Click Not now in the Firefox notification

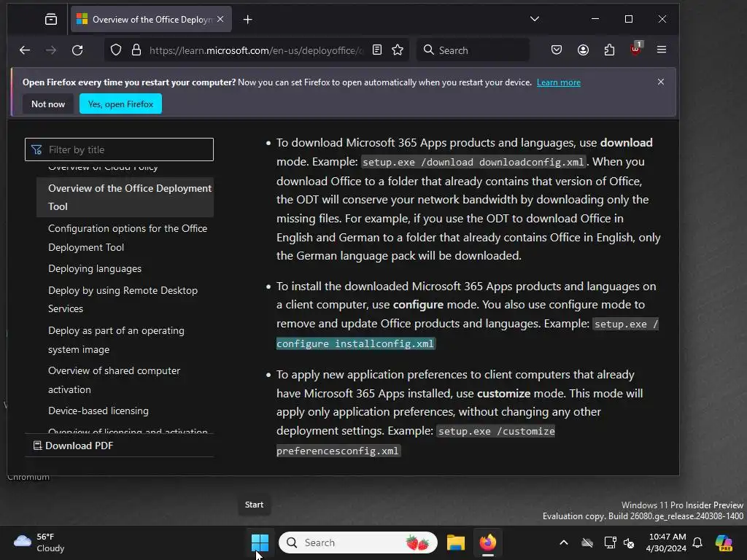(x=48, y=104)
